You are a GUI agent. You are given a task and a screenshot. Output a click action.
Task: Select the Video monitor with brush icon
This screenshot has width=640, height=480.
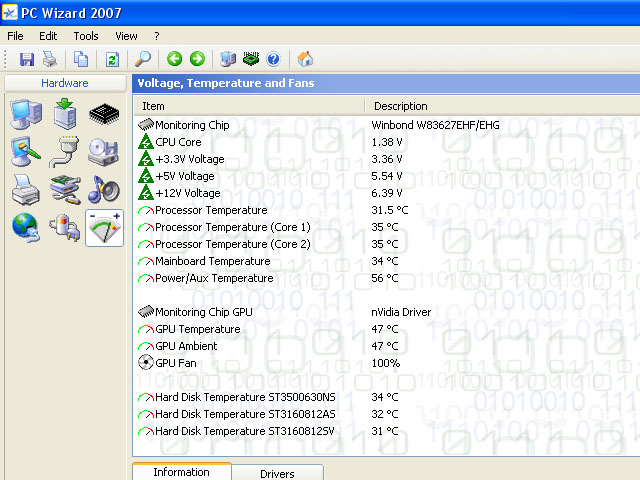click(x=26, y=151)
